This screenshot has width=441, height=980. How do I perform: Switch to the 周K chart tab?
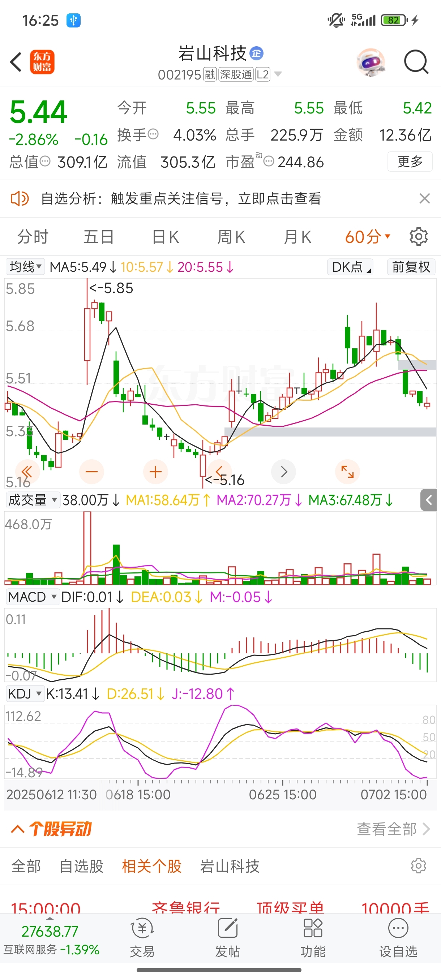pos(231,237)
